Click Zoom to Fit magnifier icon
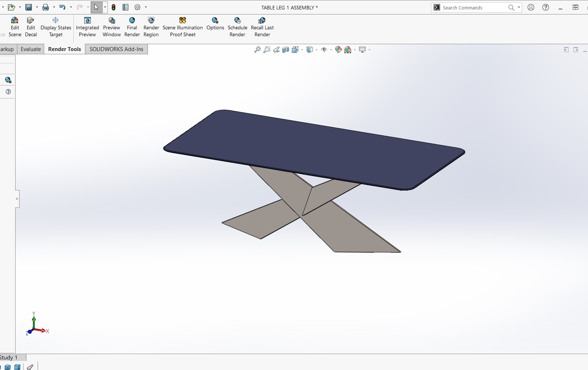This screenshot has width=588, height=370. click(257, 50)
